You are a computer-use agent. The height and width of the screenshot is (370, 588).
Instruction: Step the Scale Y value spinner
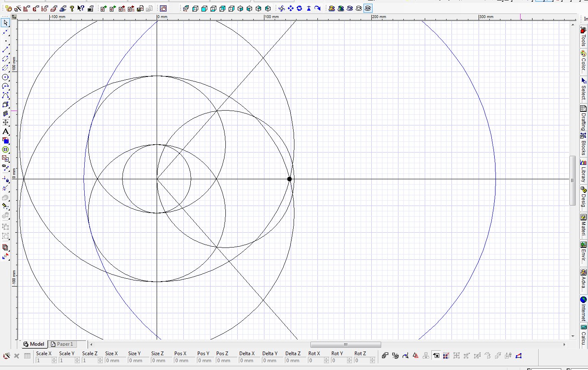[x=77, y=361]
